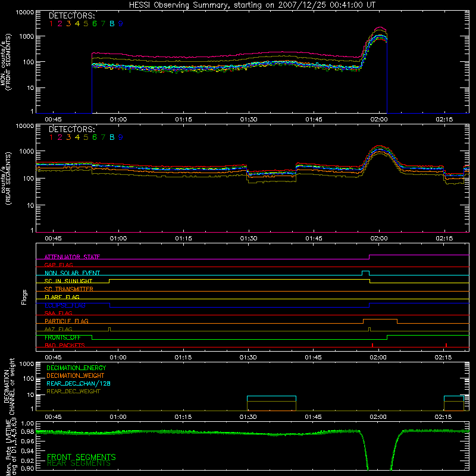Click the BAD PACKETS red marker near 02:15

tap(446, 345)
